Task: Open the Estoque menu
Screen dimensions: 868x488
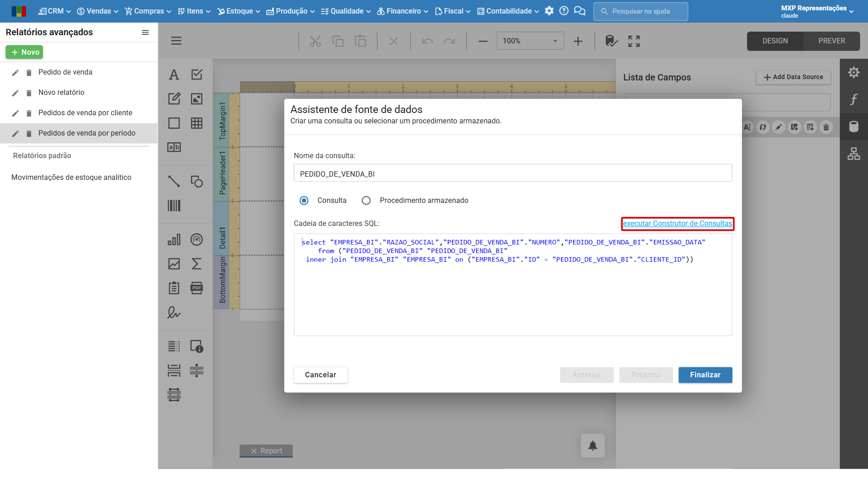Action: click(239, 11)
